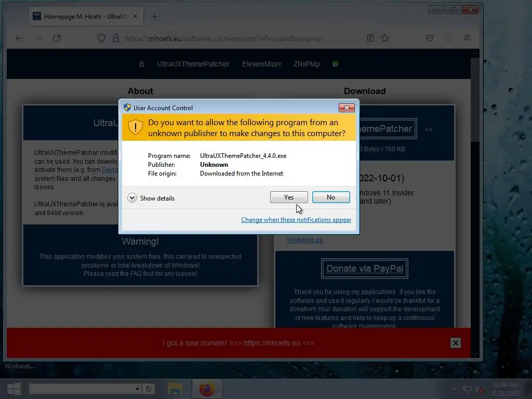The height and width of the screenshot is (399, 532).
Task: Open the Windows Start button
Action: click(14, 389)
